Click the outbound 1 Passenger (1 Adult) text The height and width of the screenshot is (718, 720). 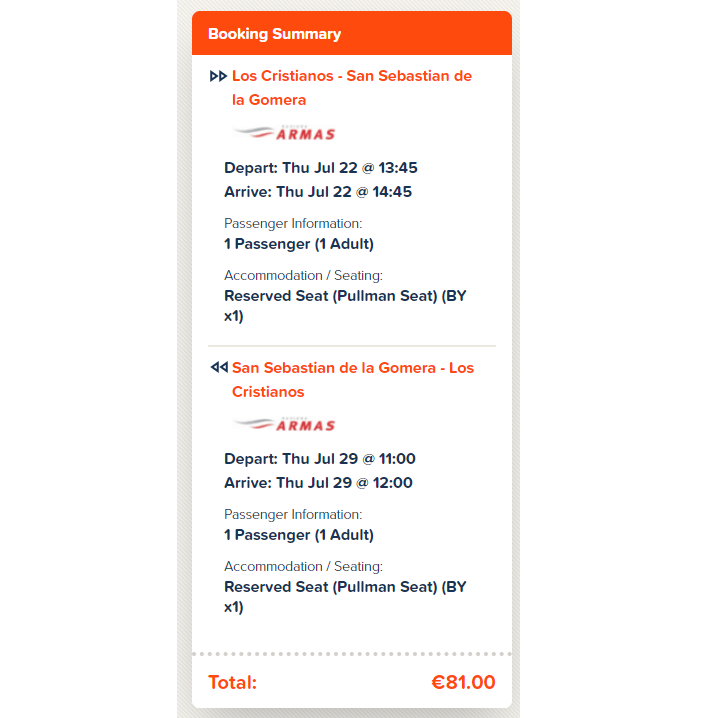[x=299, y=244]
